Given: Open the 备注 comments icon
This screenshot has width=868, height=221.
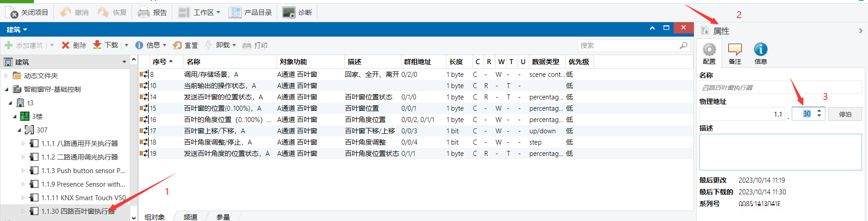Looking at the screenshot, I should [x=735, y=49].
